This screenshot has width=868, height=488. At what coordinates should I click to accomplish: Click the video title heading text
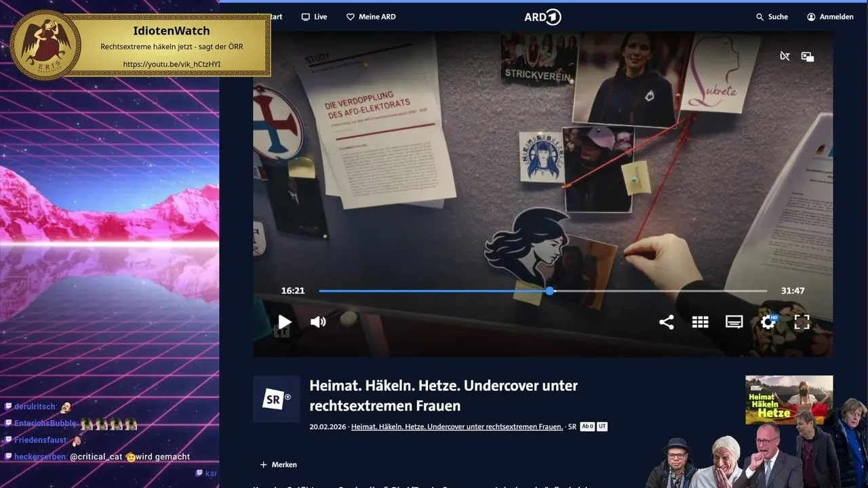[x=443, y=396]
